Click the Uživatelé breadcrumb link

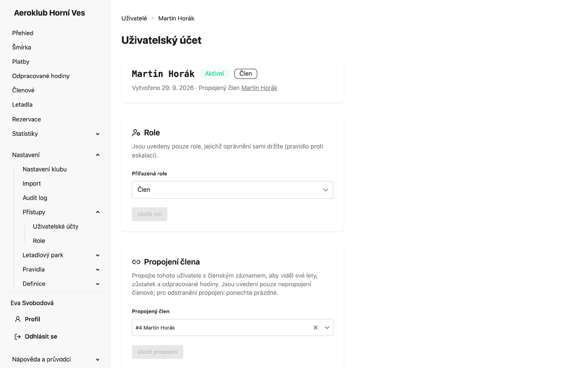tap(134, 18)
